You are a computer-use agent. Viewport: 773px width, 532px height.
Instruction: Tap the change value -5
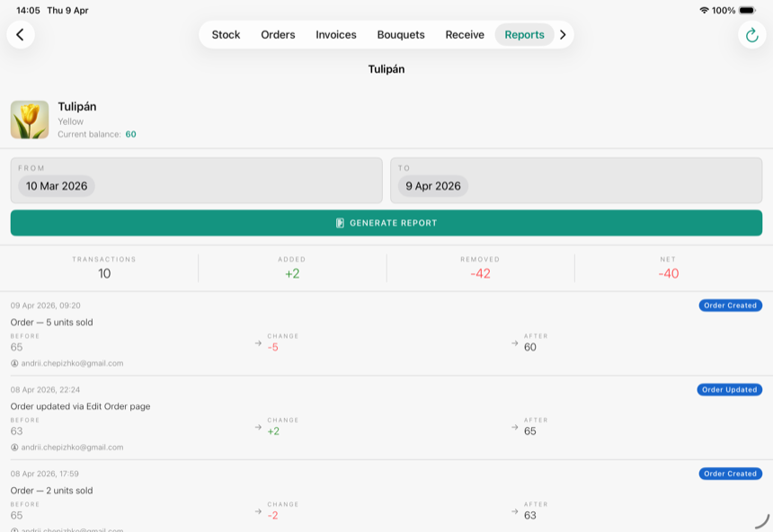point(273,347)
